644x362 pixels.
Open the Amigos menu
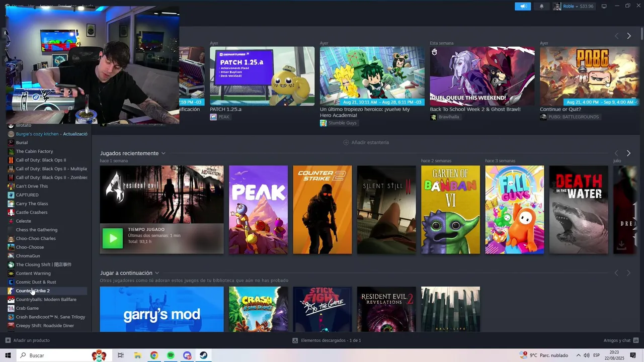[x=46, y=6]
